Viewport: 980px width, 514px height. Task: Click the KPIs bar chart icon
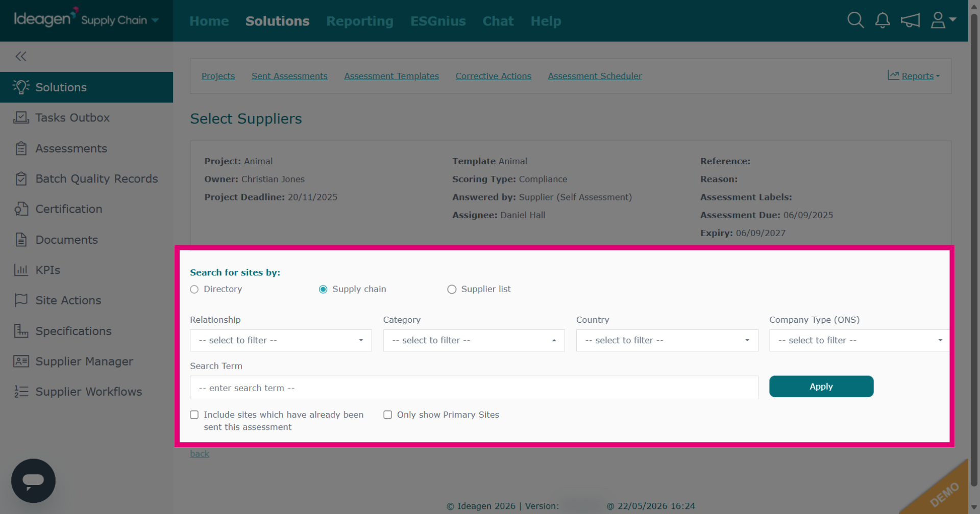21,270
